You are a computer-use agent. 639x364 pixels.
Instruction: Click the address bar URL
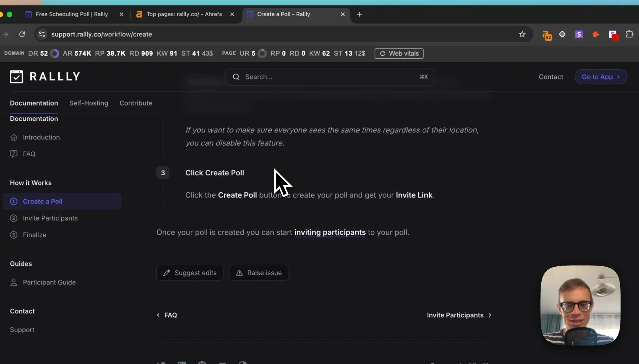(x=101, y=34)
